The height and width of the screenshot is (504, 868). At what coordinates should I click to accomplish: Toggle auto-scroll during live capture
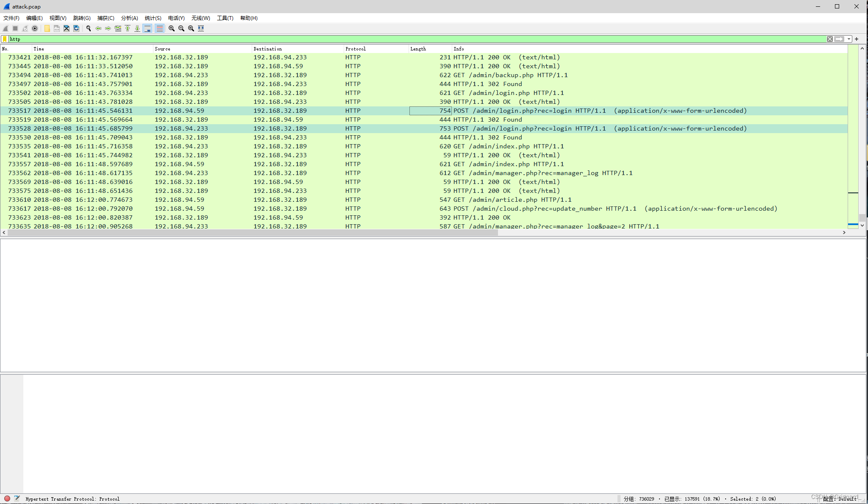tap(147, 28)
